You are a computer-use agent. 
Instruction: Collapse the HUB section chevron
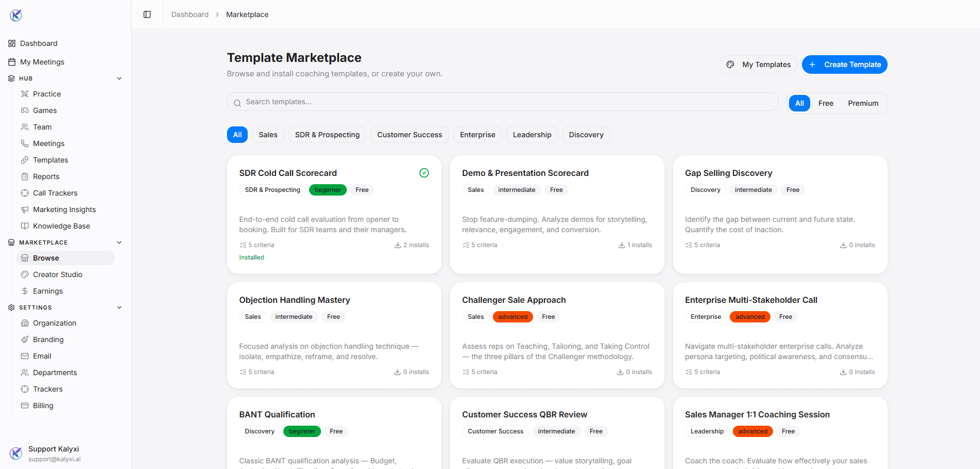tap(119, 78)
